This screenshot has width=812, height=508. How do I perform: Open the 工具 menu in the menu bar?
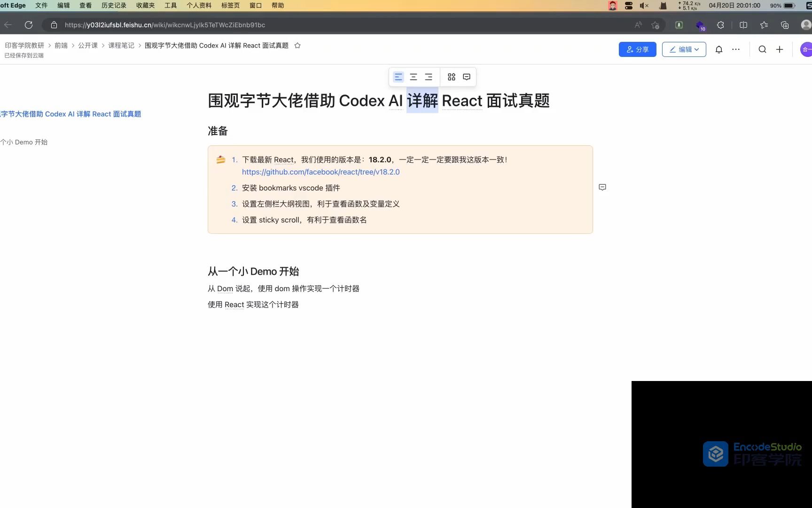coord(170,5)
